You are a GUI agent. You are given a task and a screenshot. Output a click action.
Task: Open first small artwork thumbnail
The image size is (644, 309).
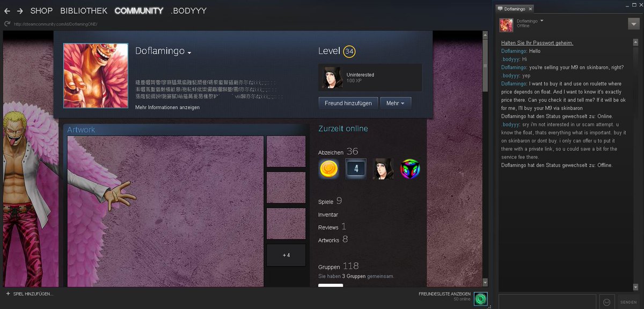point(286,152)
